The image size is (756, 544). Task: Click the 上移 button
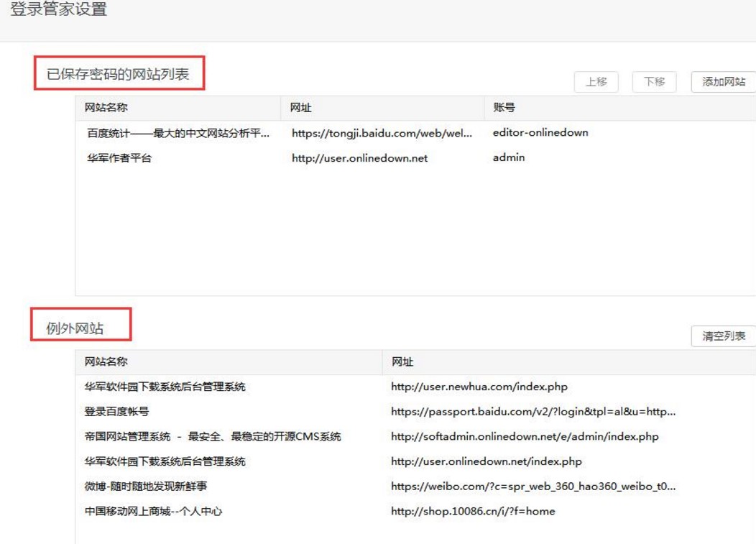596,81
